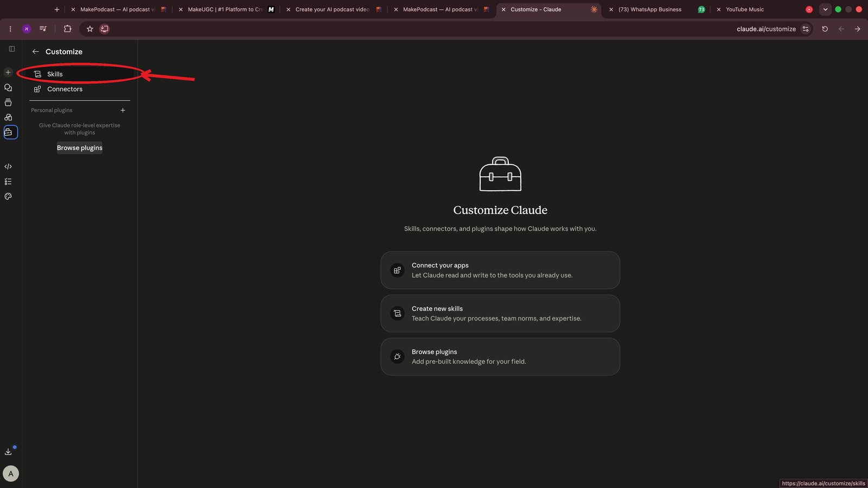
Task: Click the large toolbox illustration
Action: pyautogui.click(x=500, y=174)
